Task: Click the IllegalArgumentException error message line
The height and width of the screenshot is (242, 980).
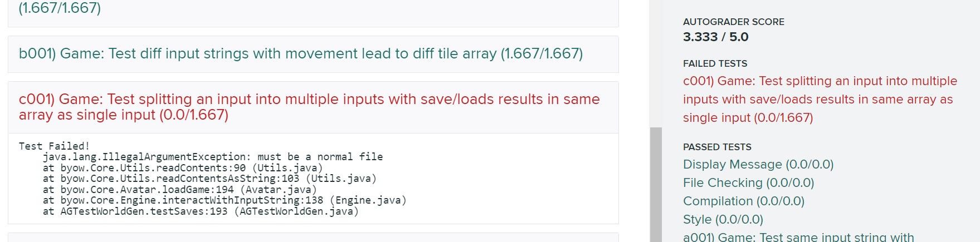Action: (x=213, y=157)
